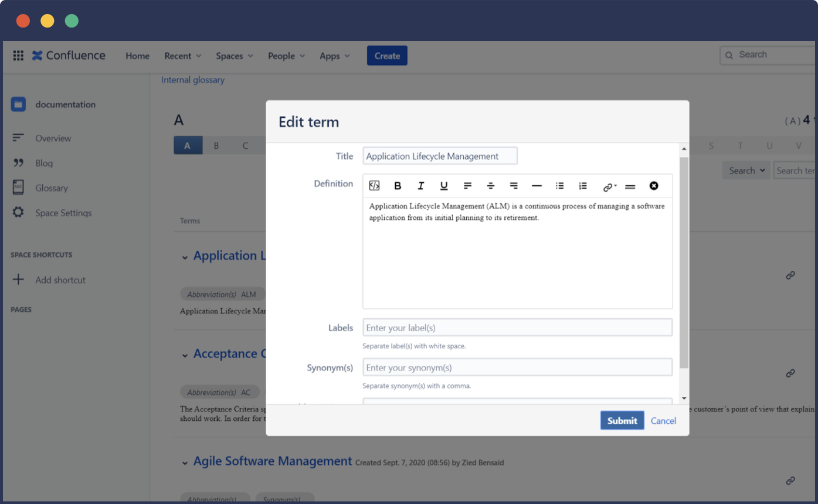Open the app switcher grid icon
The image size is (818, 504).
coord(18,56)
